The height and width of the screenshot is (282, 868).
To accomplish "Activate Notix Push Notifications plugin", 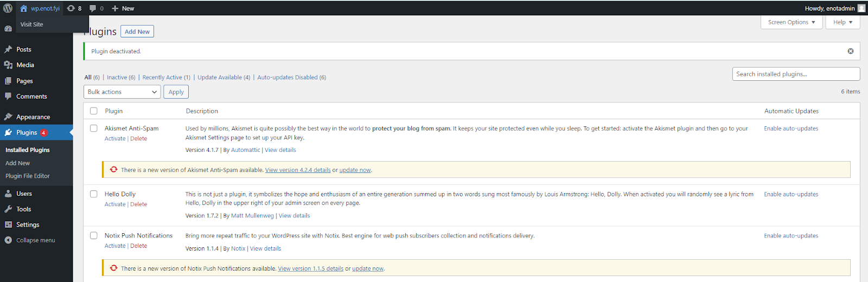I will click(115, 246).
